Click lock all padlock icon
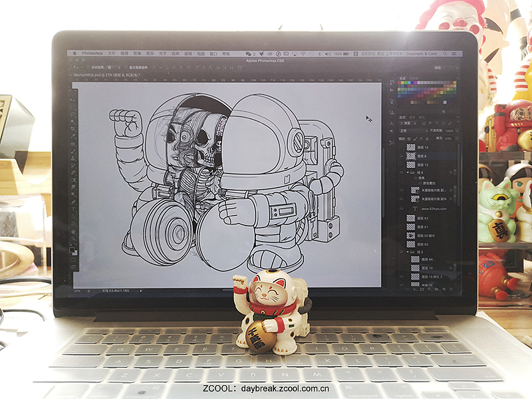The image size is (532, 399). (x=427, y=138)
